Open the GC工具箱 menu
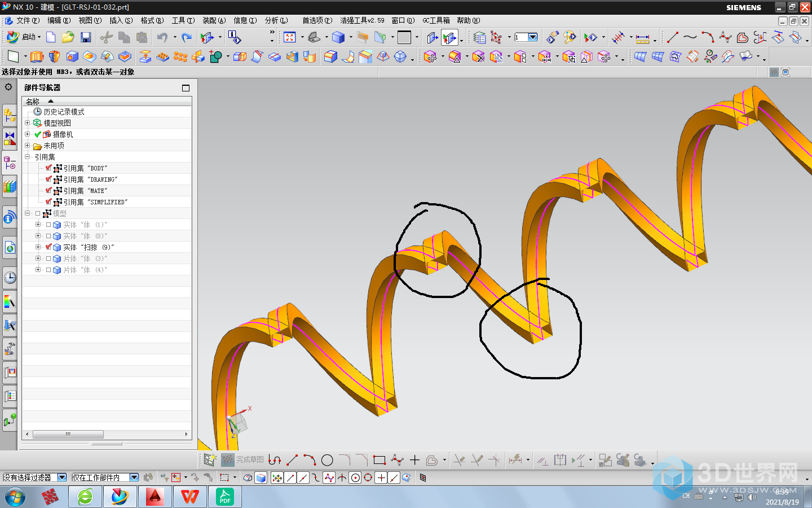 436,20
